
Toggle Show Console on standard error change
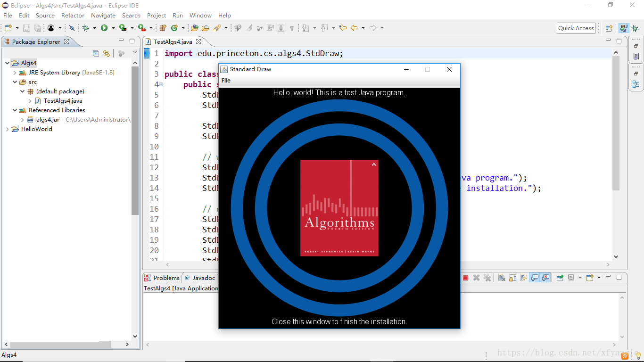pos(545,278)
